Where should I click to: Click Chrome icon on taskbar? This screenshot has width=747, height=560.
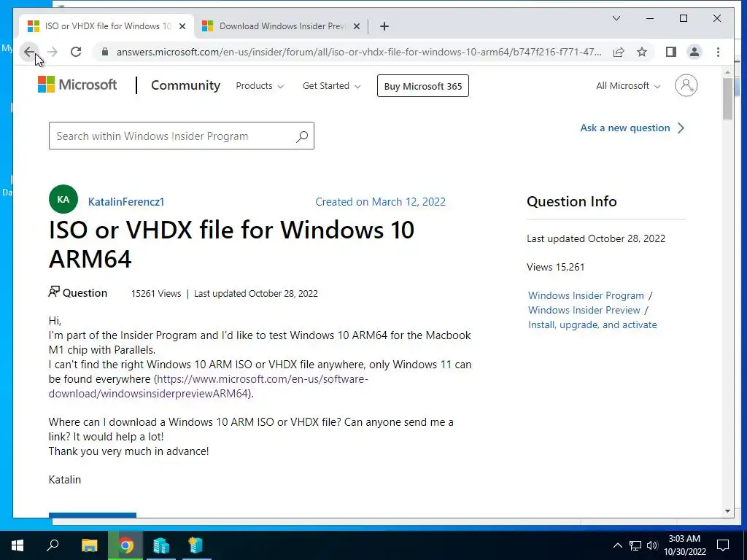(x=125, y=545)
